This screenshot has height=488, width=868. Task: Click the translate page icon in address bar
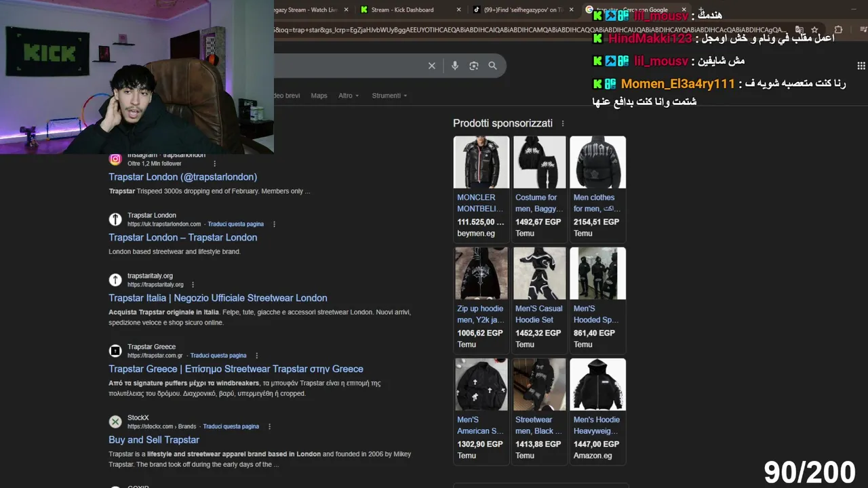pos(800,30)
